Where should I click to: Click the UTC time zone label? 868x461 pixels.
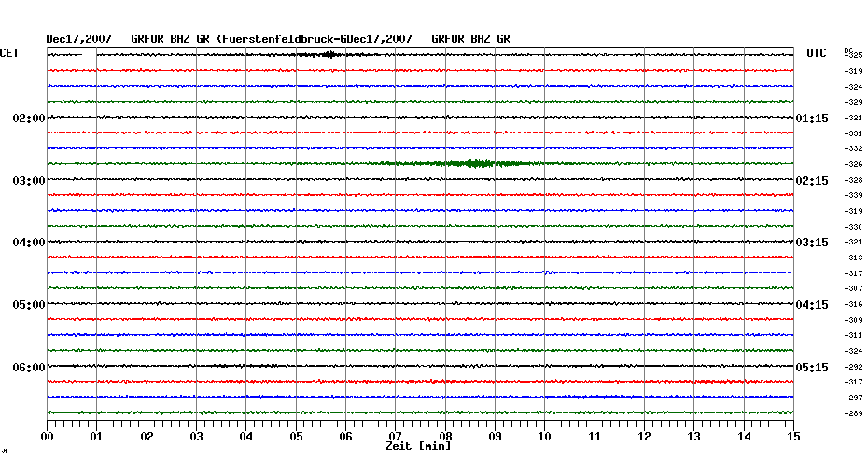(817, 53)
